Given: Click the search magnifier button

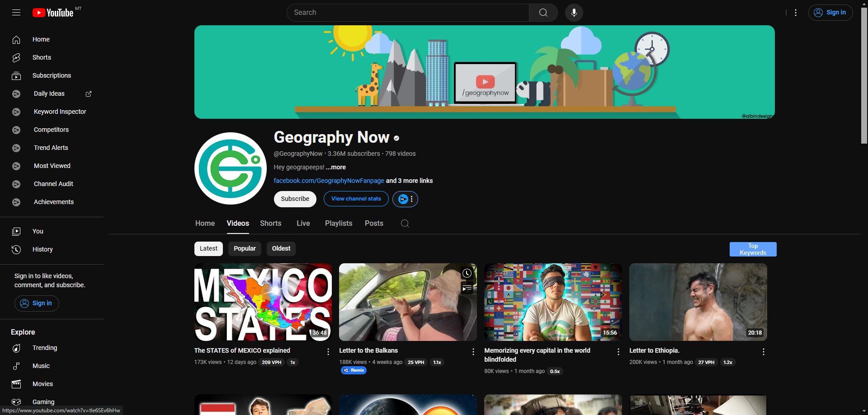Looking at the screenshot, I should coord(543,13).
